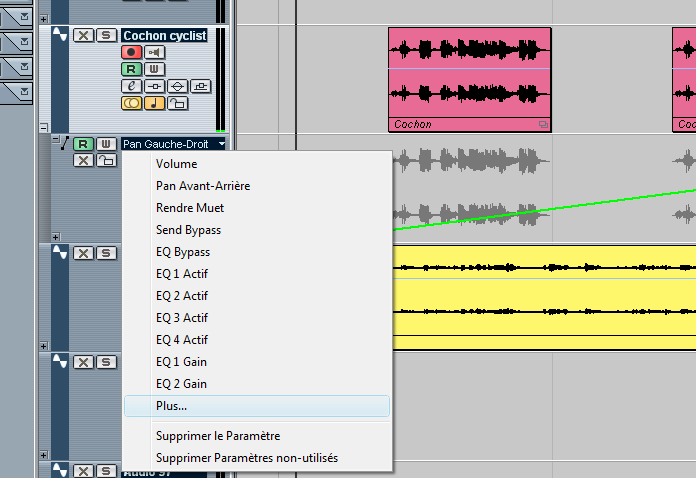This screenshot has height=478, width=696.
Task: Choose Supprimer le Paramètre menu entry
Action: (217, 436)
